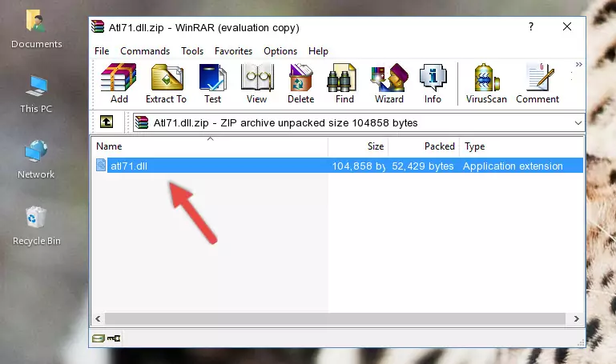The width and height of the screenshot is (616, 364).
Task: Expand hidden toolbar items chevron
Action: coord(578,64)
